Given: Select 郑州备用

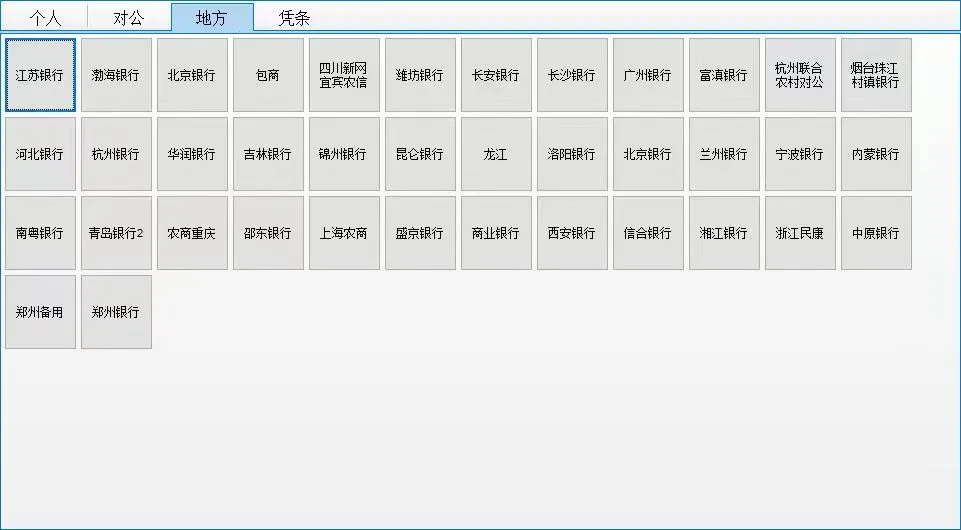Looking at the screenshot, I should pyautogui.click(x=40, y=312).
